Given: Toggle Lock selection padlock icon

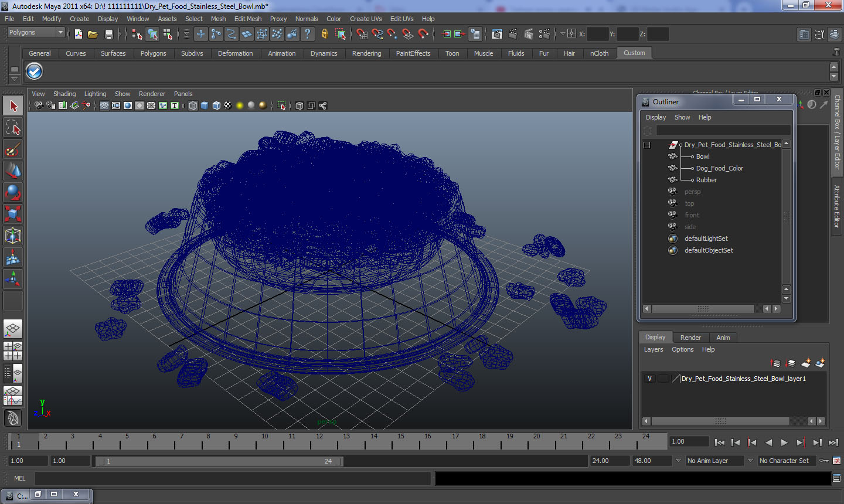Looking at the screenshot, I should click(x=325, y=34).
